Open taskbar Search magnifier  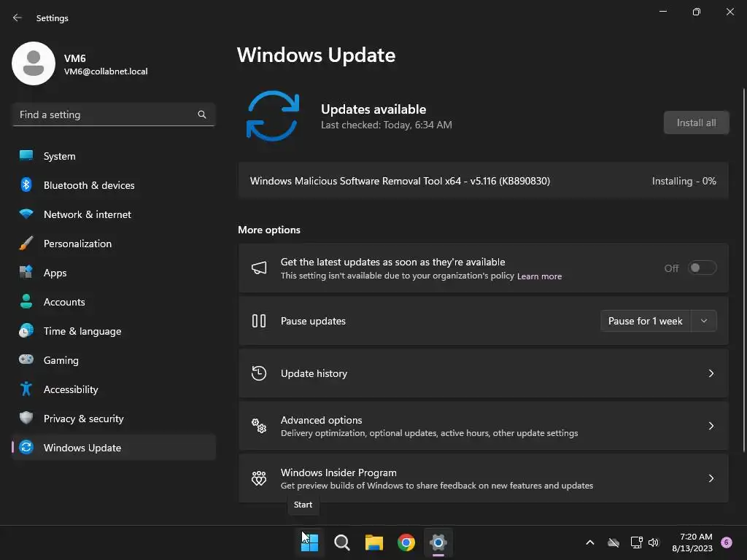341,542
